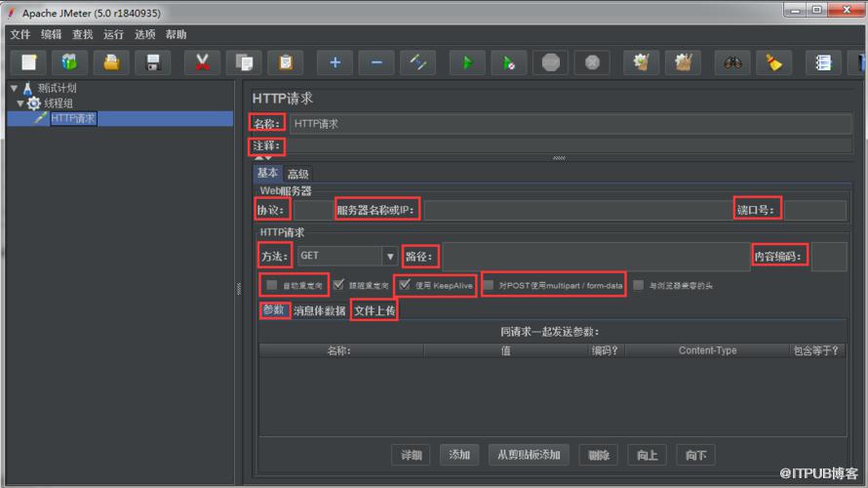The width and height of the screenshot is (868, 488).
Task: Click the 线程组 gear icon
Action: tap(34, 103)
